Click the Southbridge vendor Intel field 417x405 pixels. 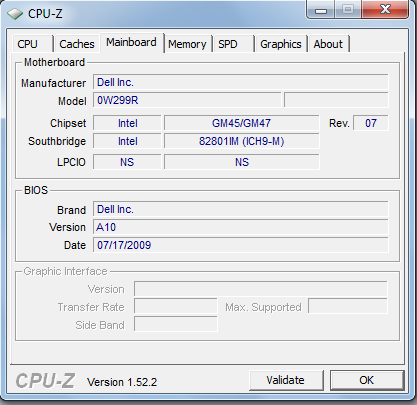(127, 141)
